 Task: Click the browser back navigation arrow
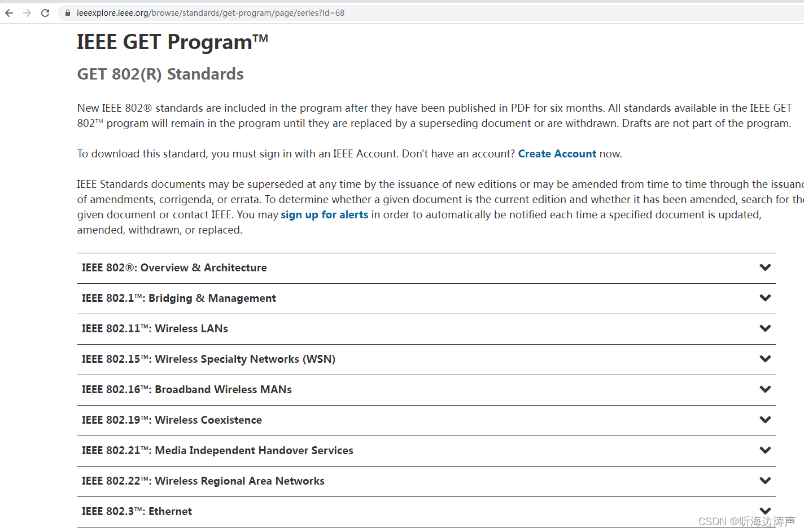8,12
